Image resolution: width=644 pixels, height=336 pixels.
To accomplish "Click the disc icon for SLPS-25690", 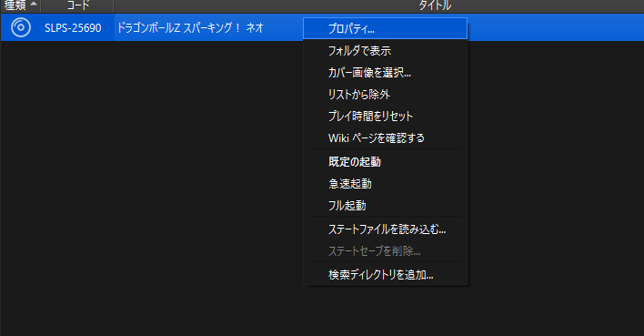I will click(x=21, y=27).
